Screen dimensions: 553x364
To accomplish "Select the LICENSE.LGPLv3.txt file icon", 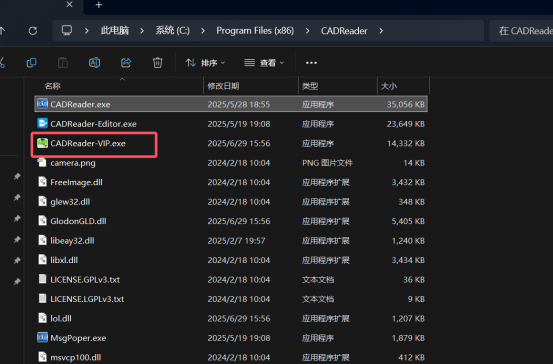I will pyautogui.click(x=42, y=299).
